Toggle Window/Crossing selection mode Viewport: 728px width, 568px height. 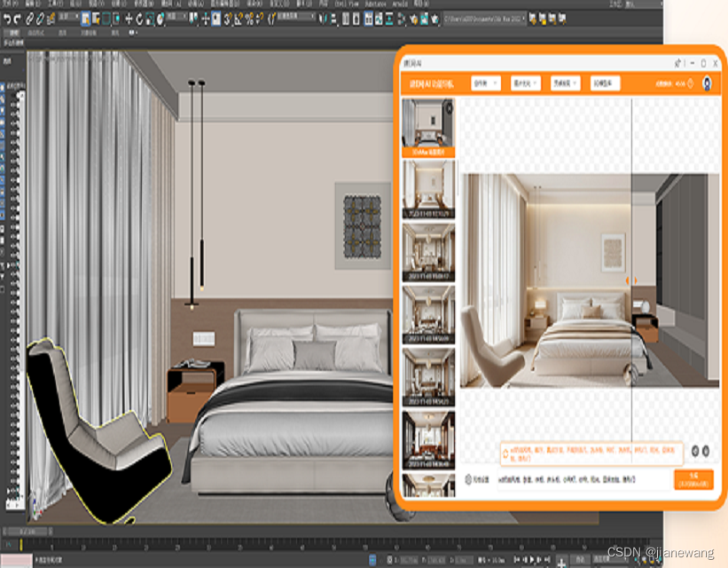(116, 19)
